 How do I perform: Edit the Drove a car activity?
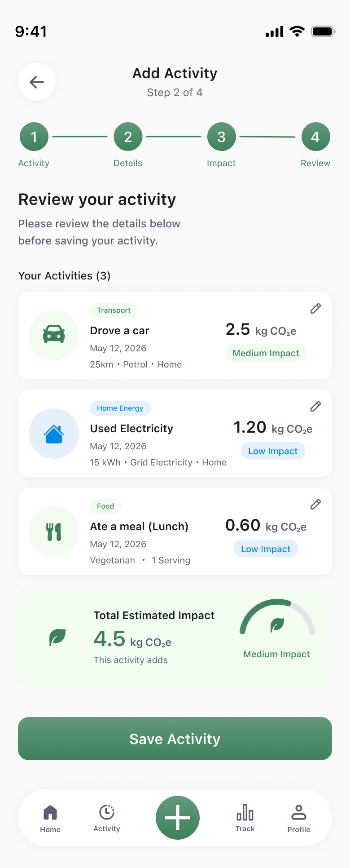[316, 308]
